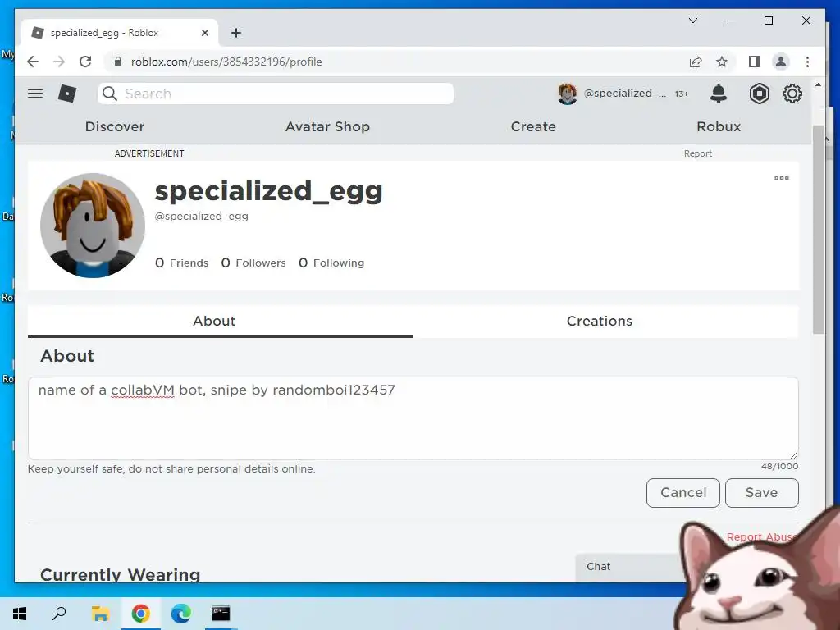The height and width of the screenshot is (630, 840).
Task: Open File Explorer from the taskbar
Action: coord(100,614)
